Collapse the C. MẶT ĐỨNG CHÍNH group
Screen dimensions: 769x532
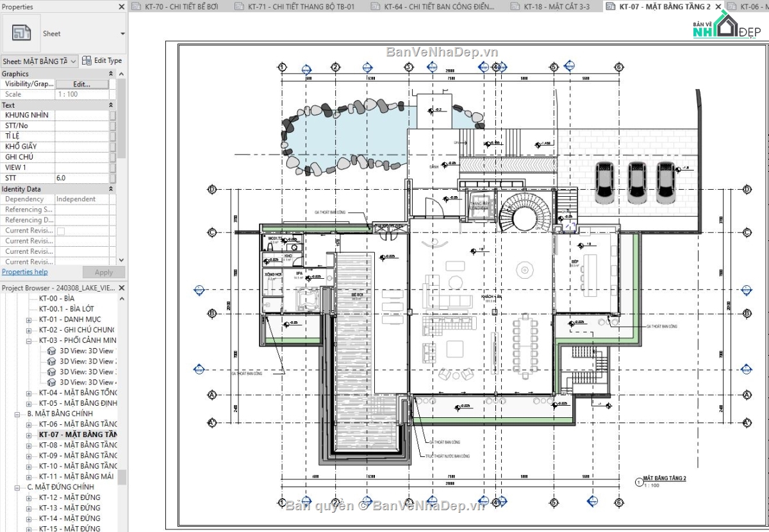[19, 487]
